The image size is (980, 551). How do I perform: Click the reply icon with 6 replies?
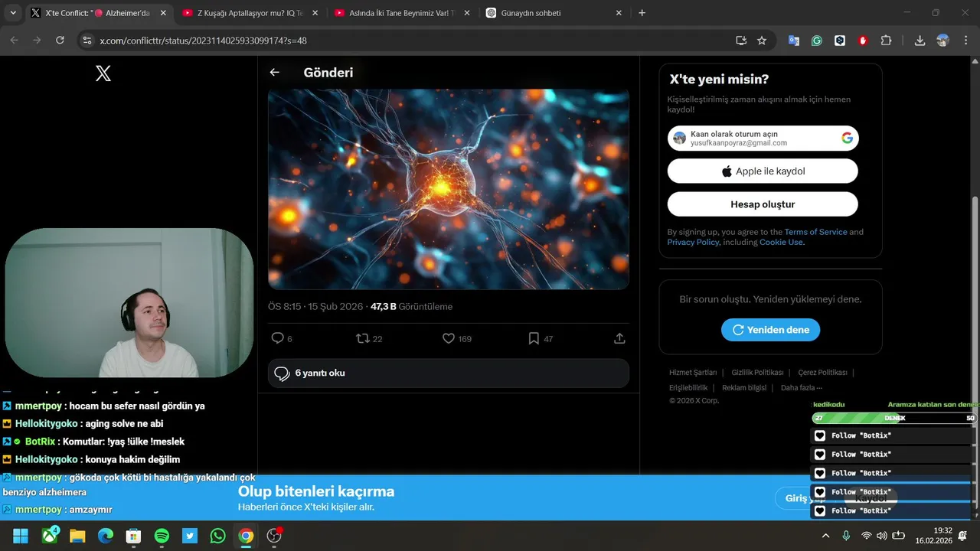coord(277,338)
